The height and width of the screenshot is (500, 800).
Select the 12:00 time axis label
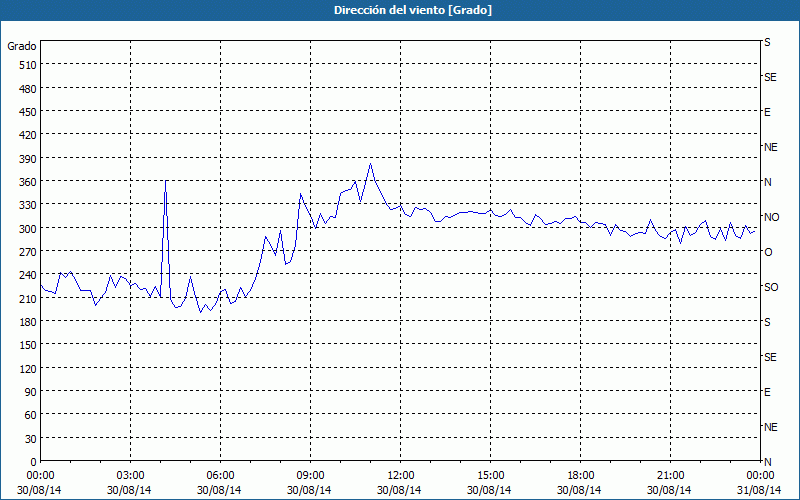[401, 476]
